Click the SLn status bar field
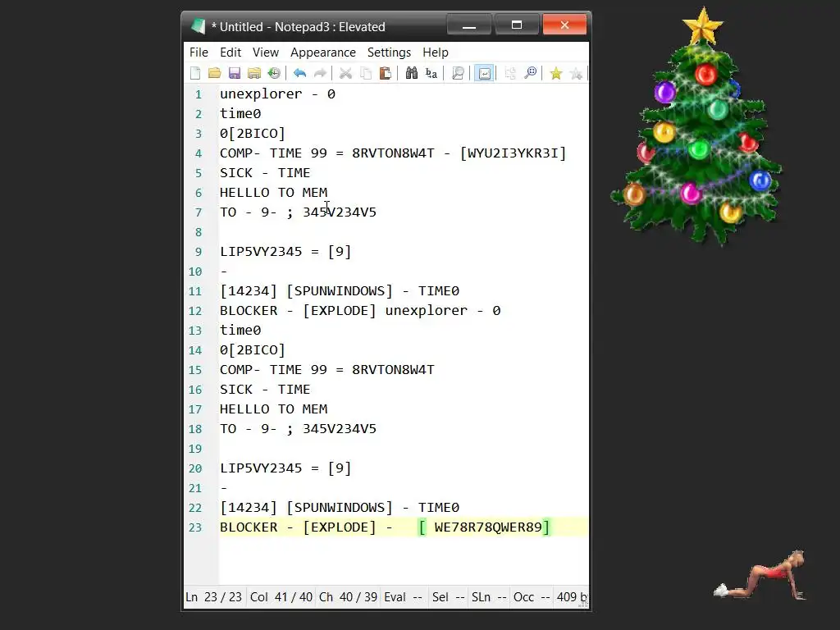This screenshot has height=630, width=840. tap(489, 597)
